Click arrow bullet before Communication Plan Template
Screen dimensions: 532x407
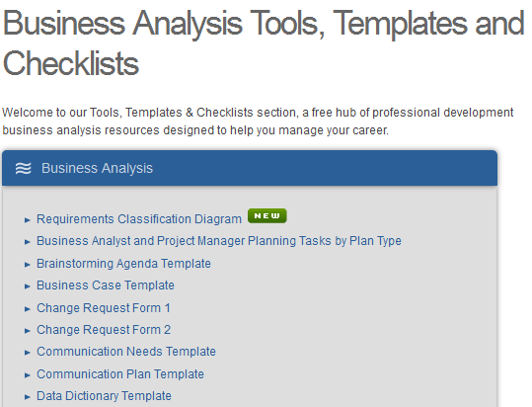pos(28,375)
